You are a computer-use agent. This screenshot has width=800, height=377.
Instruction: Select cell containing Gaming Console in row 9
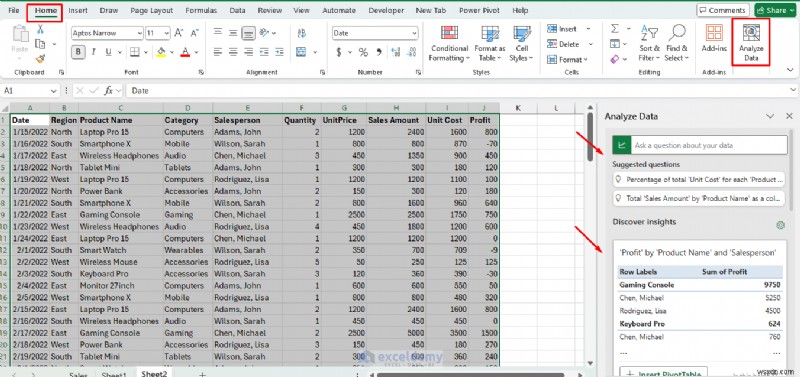click(x=120, y=215)
